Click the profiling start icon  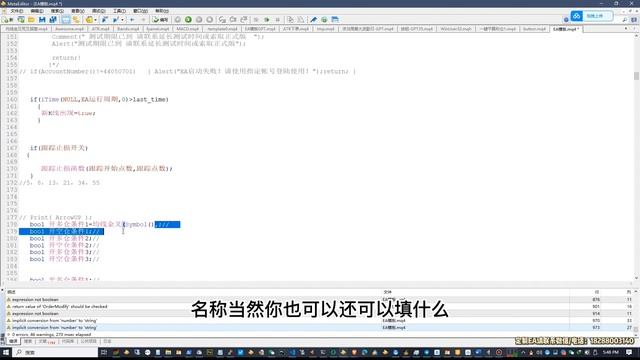267,20
